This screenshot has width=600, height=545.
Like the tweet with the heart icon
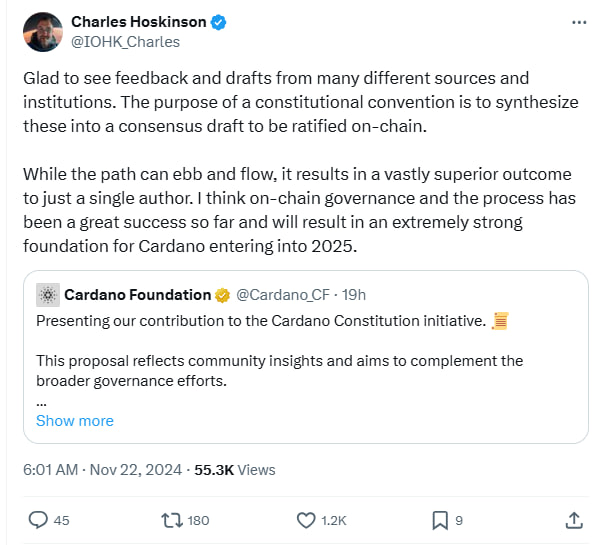306,521
